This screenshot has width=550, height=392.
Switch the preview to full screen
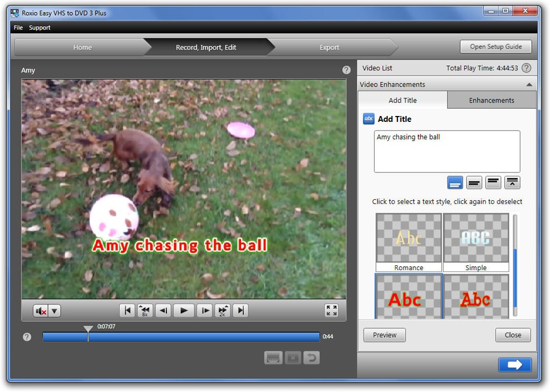point(331,310)
